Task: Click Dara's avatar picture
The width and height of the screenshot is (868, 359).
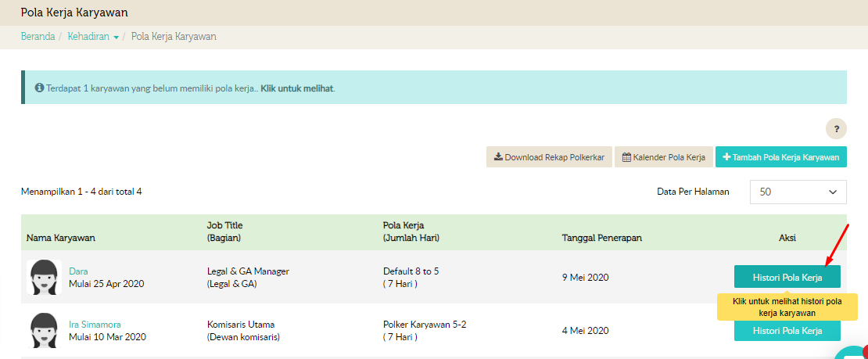Action: click(44, 277)
